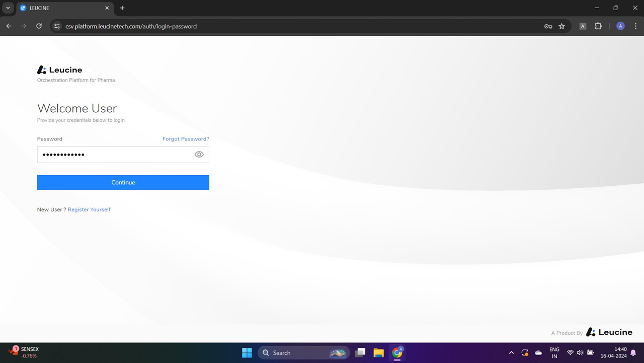Open the notifications bell icon
The image size is (644, 363).
point(633,353)
